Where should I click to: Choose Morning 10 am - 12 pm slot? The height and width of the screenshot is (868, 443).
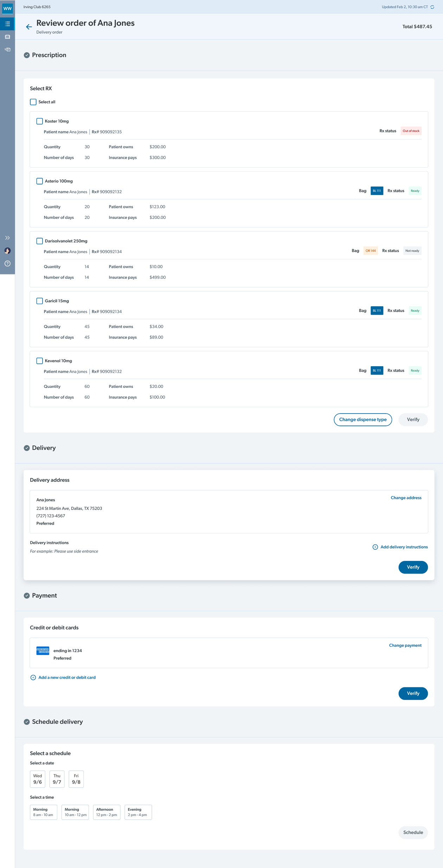coord(75,812)
